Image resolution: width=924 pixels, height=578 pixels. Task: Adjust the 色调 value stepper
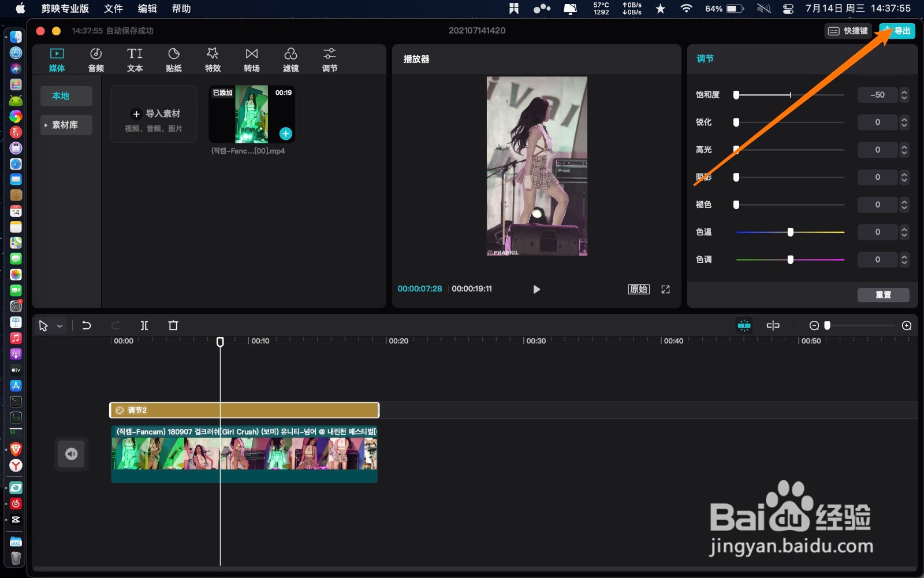click(904, 260)
